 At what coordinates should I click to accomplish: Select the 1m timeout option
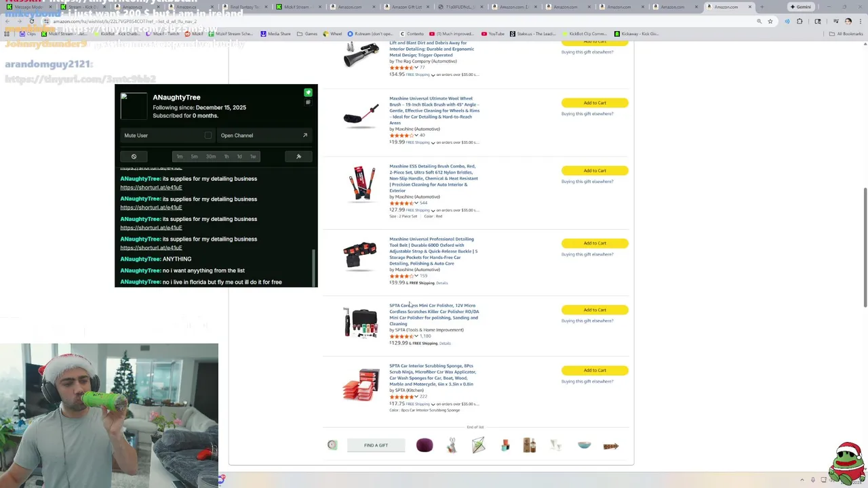(180, 157)
